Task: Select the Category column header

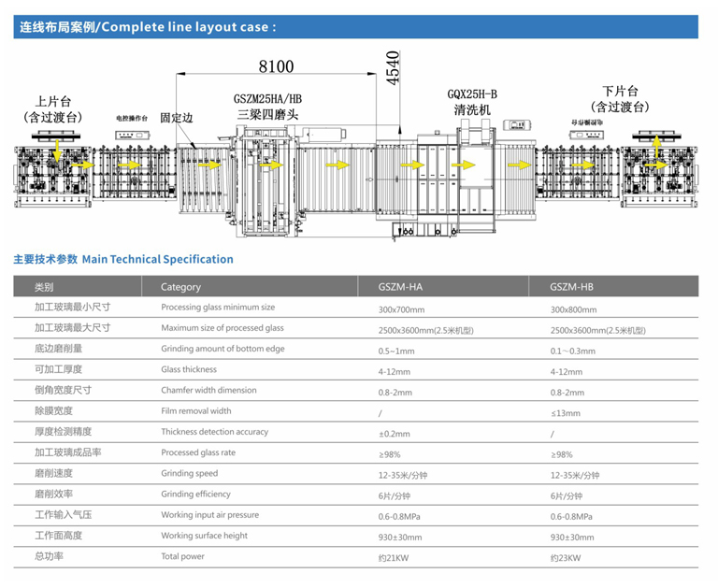Action: pyautogui.click(x=180, y=287)
